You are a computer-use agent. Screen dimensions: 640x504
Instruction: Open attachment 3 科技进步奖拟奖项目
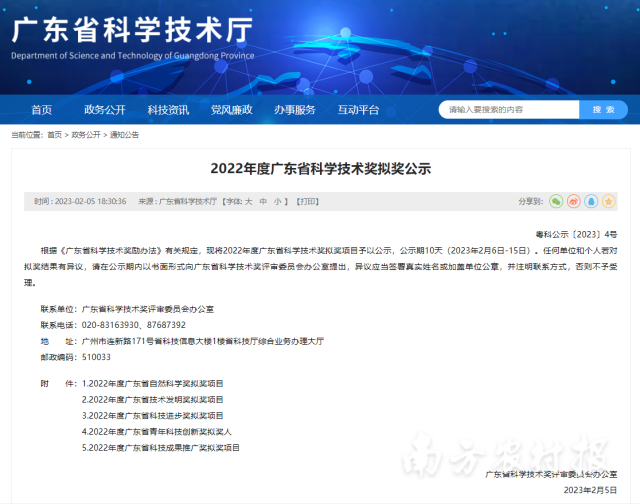point(153,415)
